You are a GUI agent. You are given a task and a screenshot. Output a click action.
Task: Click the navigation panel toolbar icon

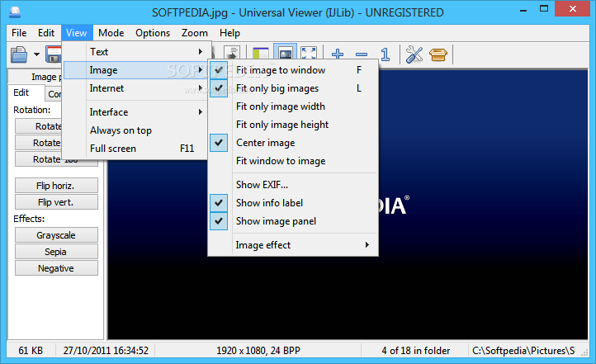[x=261, y=53]
